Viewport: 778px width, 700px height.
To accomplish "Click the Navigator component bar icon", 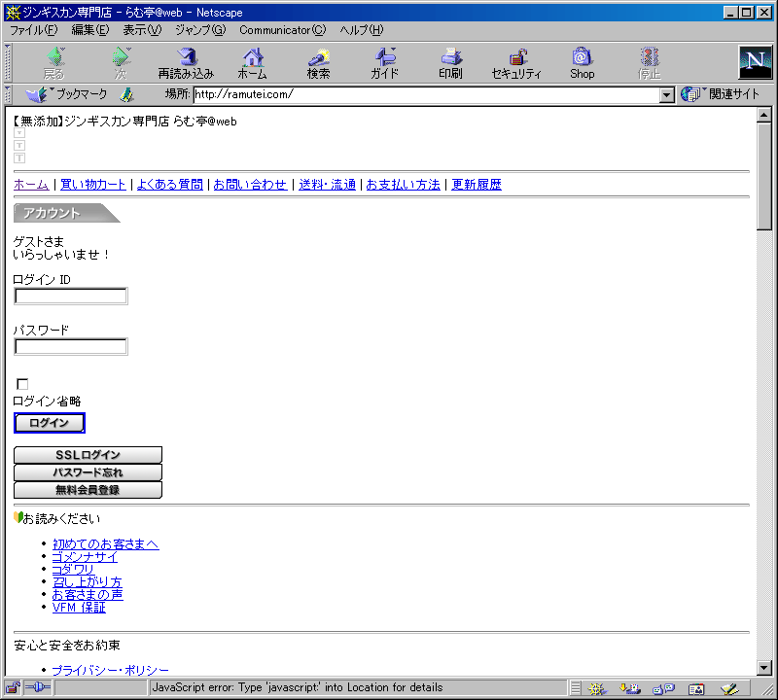I will coord(596,688).
